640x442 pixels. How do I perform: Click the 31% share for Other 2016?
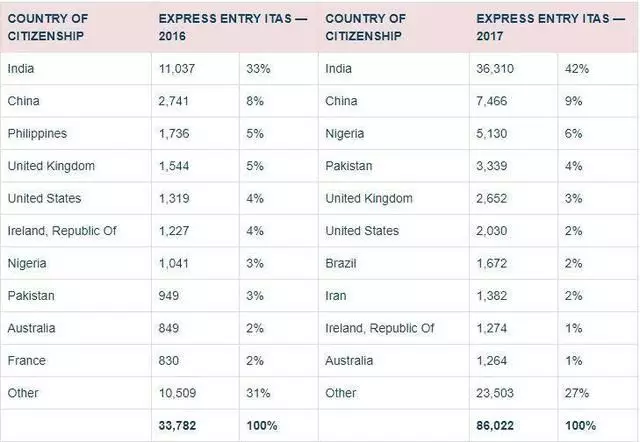click(x=259, y=394)
